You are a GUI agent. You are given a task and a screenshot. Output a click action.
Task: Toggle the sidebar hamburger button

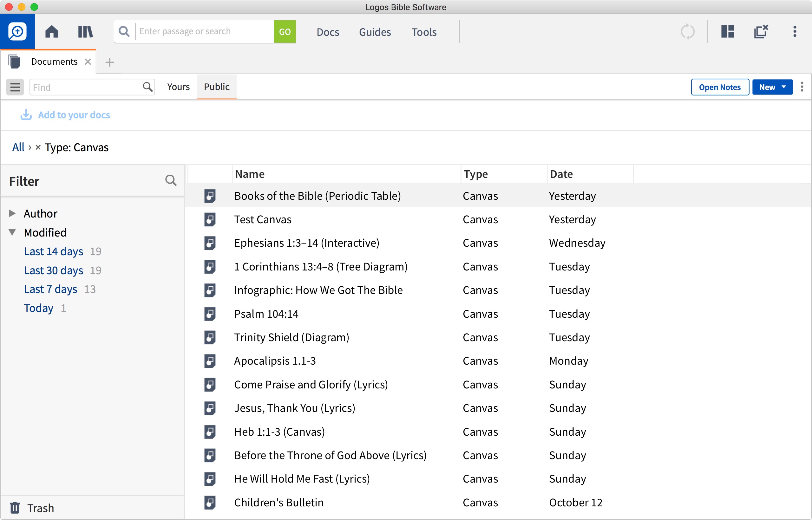click(x=15, y=87)
